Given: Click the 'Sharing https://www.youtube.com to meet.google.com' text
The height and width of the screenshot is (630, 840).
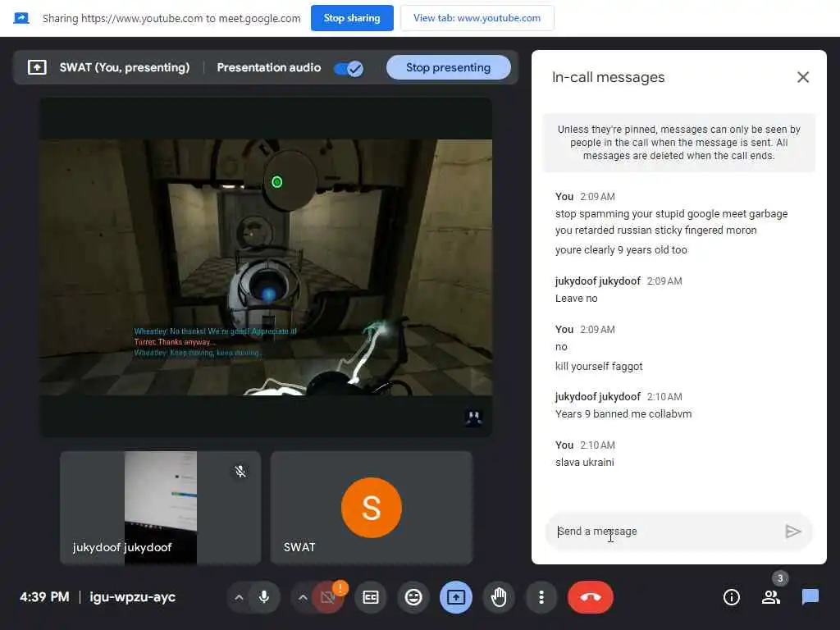Looking at the screenshot, I should [171, 18].
